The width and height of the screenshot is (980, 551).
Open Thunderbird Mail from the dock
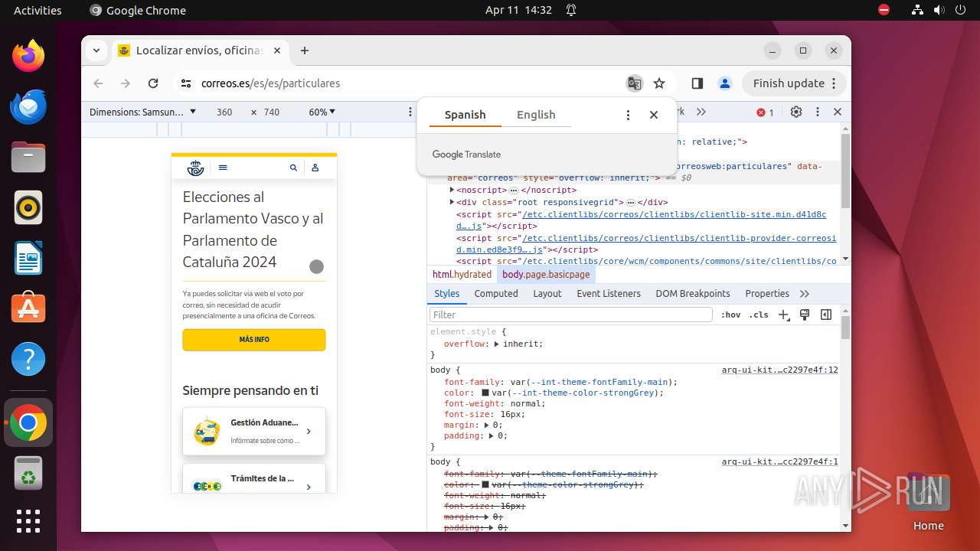coord(28,106)
